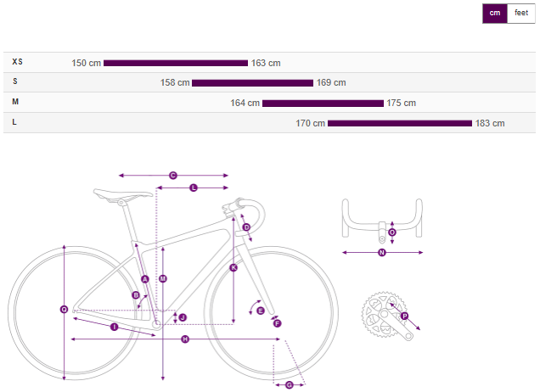Screen dimensions: 540x392
Task: Click the S size height range bar
Action: coord(252,83)
